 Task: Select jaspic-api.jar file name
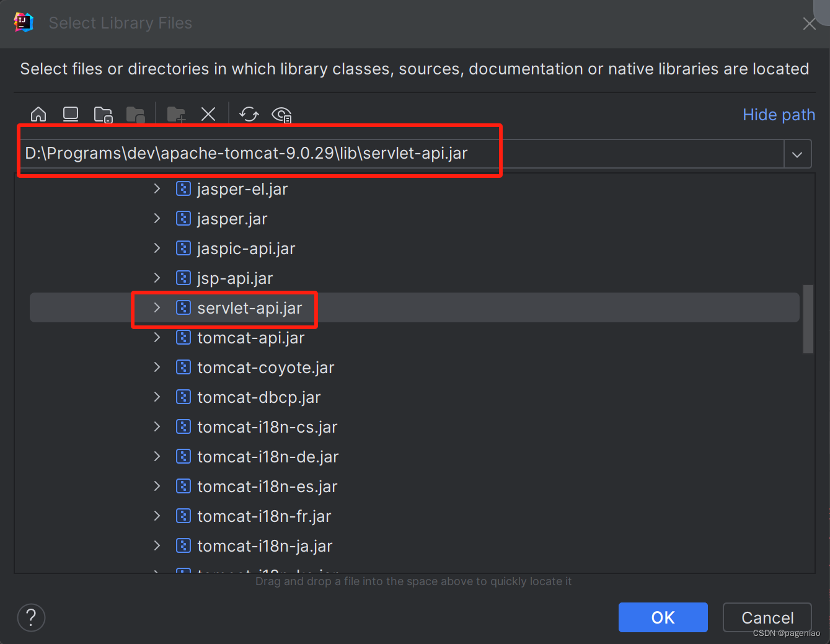click(246, 249)
